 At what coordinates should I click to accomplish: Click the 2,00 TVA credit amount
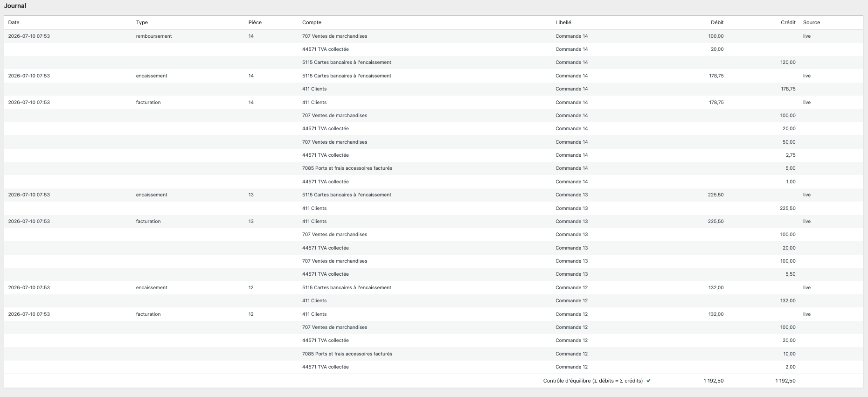(791, 367)
